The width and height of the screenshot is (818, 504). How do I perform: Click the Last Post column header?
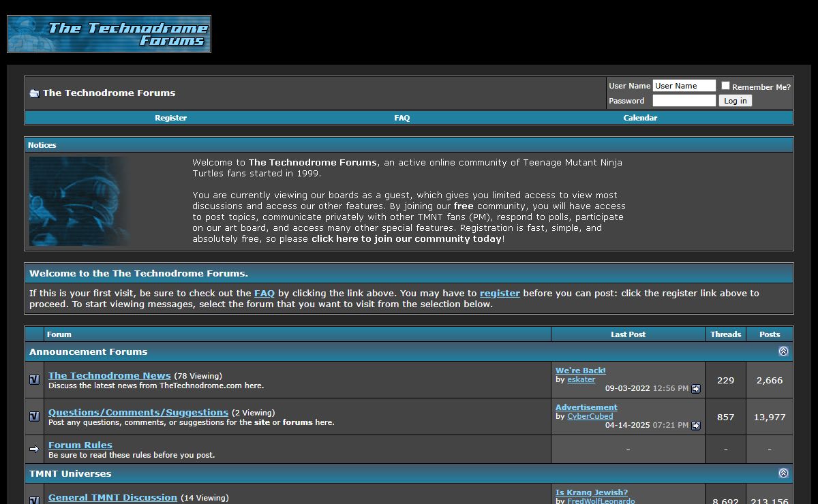coord(628,334)
